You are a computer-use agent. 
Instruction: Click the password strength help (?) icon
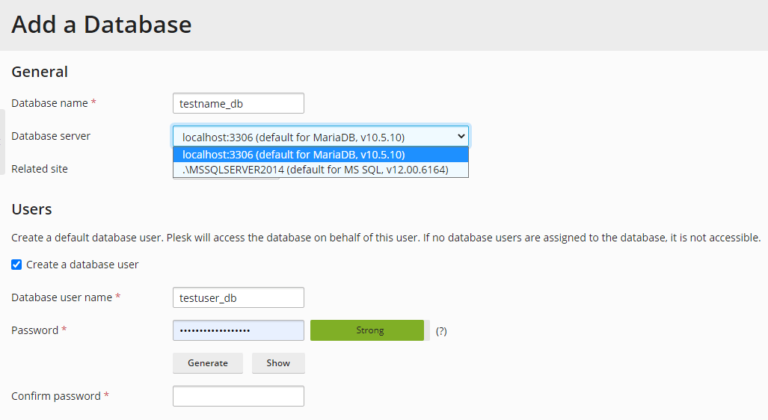(441, 331)
